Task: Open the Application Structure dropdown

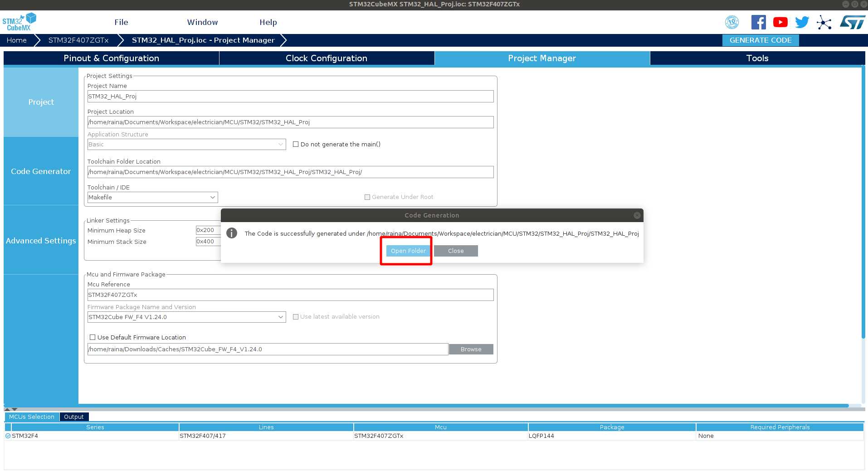Action: (x=186, y=144)
